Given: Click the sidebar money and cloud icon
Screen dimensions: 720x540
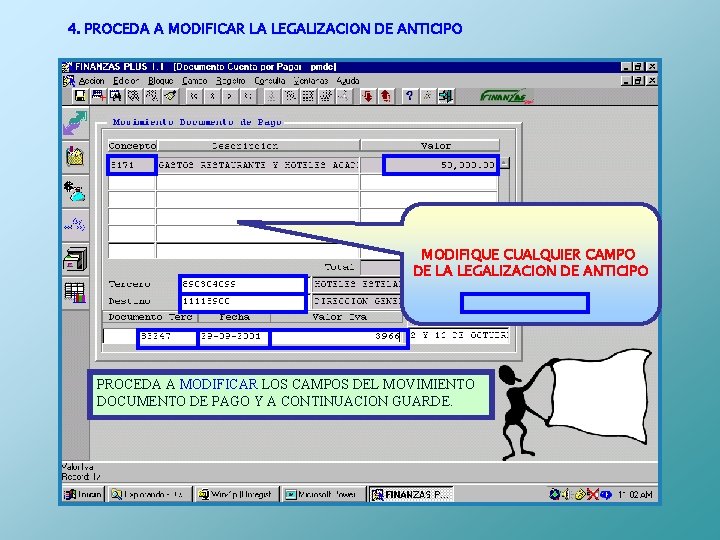Looking at the screenshot, I should 75,191.
